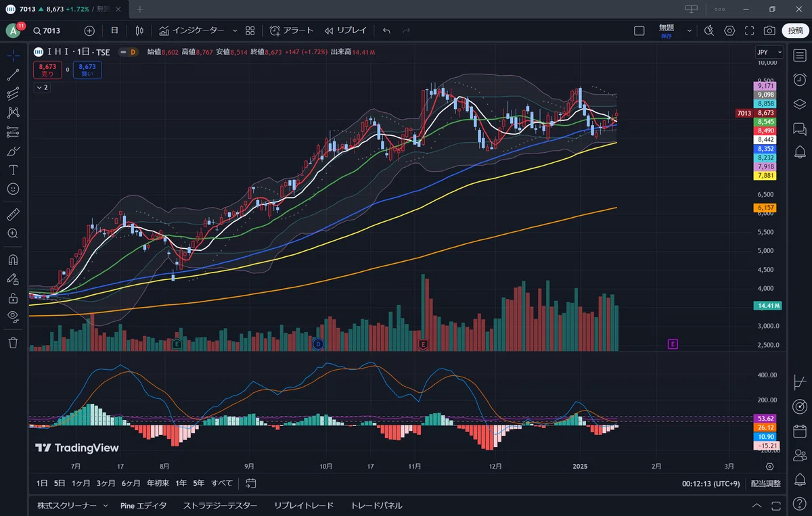Open the Pine エディタ tab

tap(143, 506)
